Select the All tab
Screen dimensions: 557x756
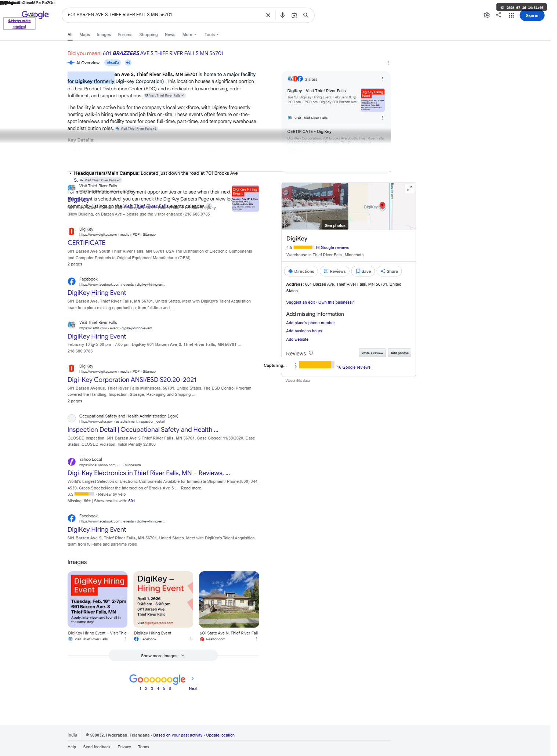point(70,35)
